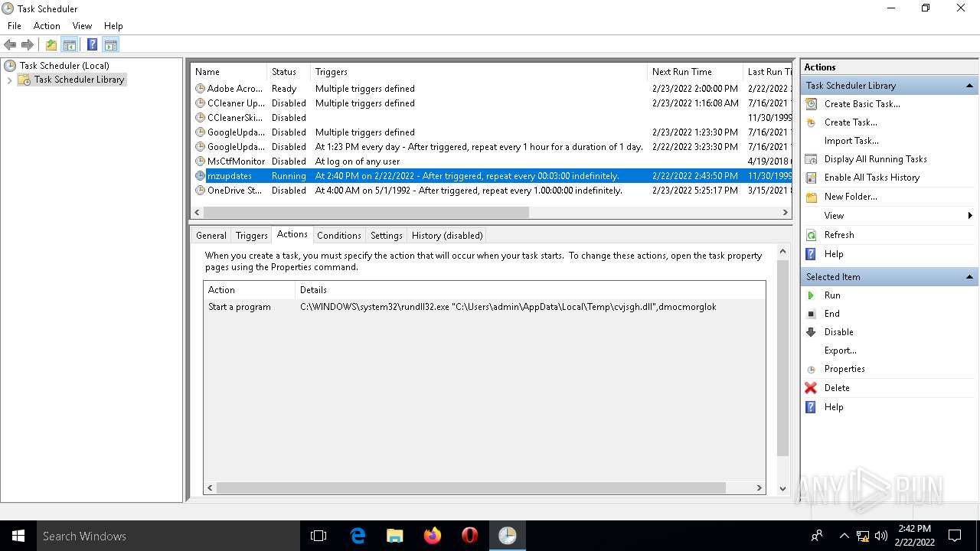Image resolution: width=980 pixels, height=551 pixels.
Task: Switch to the Conditions tab
Action: [x=338, y=236]
